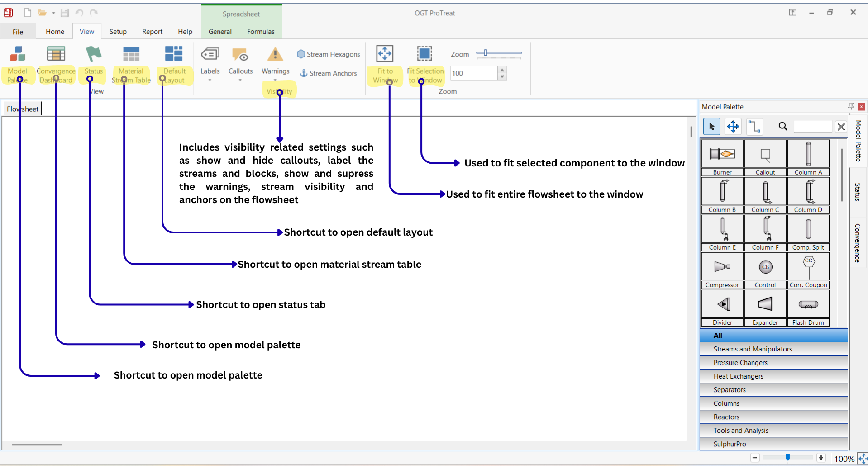The height and width of the screenshot is (469, 868).
Task: Pick Column A in the Model Palette
Action: [808, 157]
